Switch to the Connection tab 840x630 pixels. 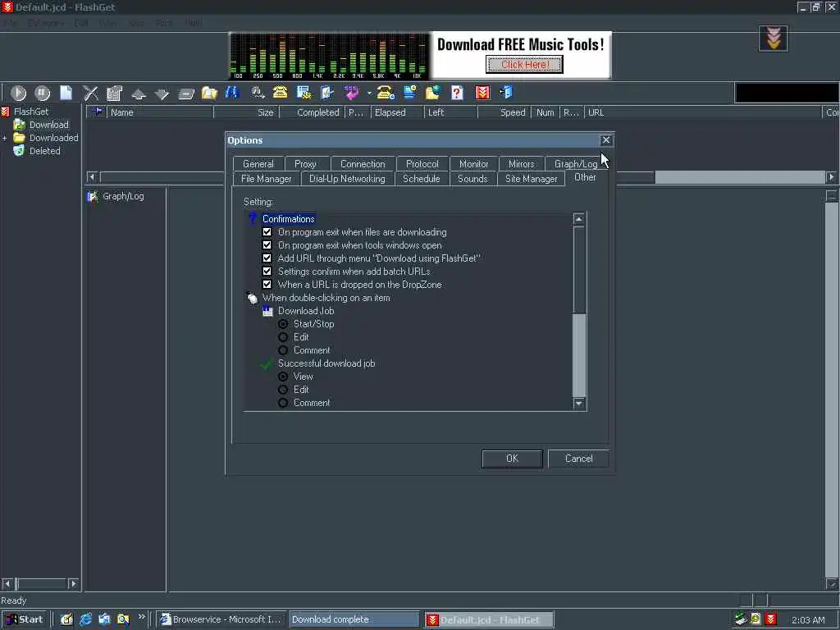click(363, 164)
